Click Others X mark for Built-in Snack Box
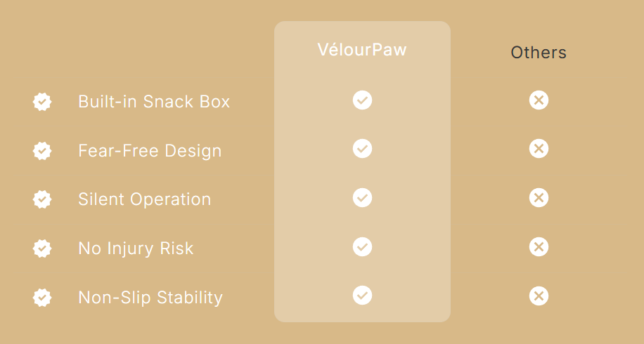644x344 pixels. [539, 100]
